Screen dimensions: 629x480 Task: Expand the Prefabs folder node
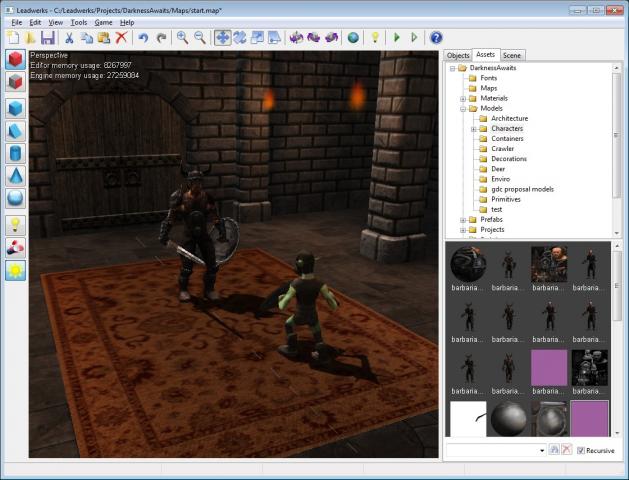463,219
